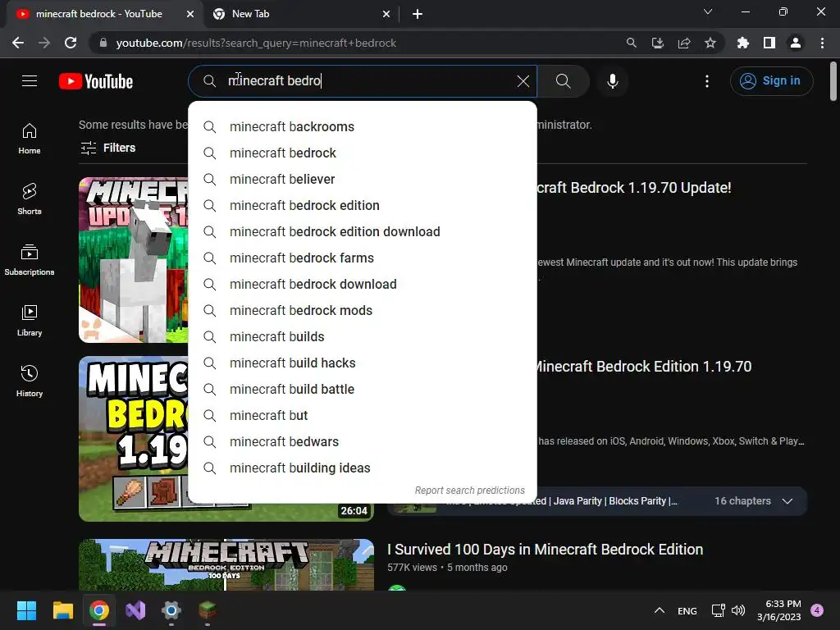This screenshot has width=840, height=630.
Task: Show hidden tray icons chevron
Action: (660, 610)
